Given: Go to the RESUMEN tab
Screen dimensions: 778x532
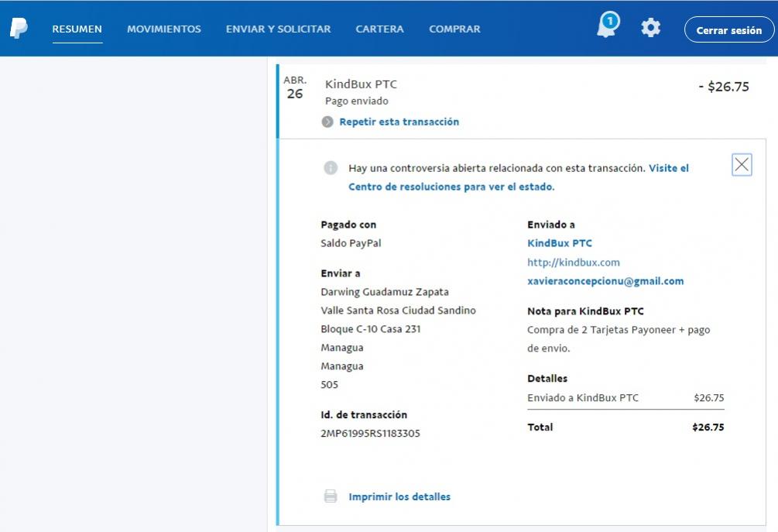Looking at the screenshot, I should (x=77, y=29).
